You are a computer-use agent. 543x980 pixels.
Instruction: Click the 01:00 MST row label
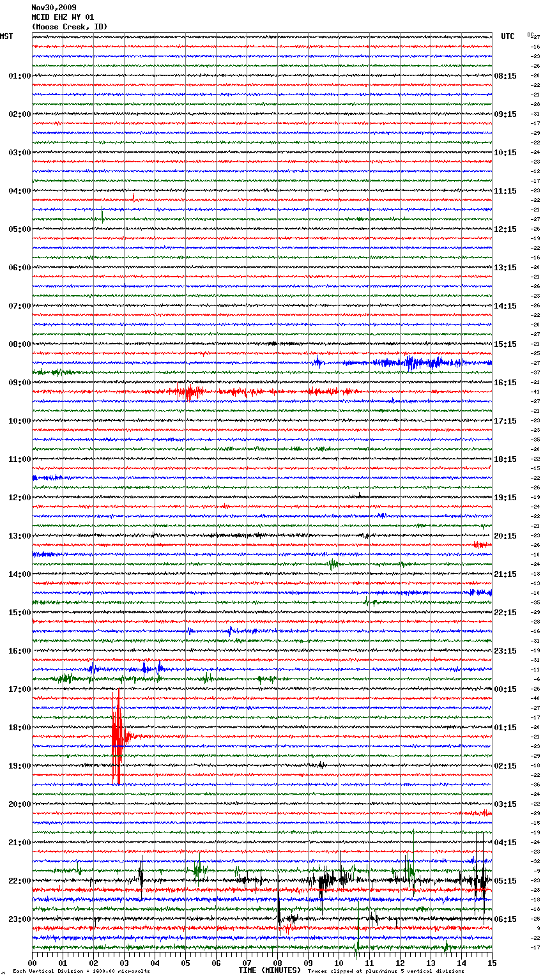coord(20,76)
